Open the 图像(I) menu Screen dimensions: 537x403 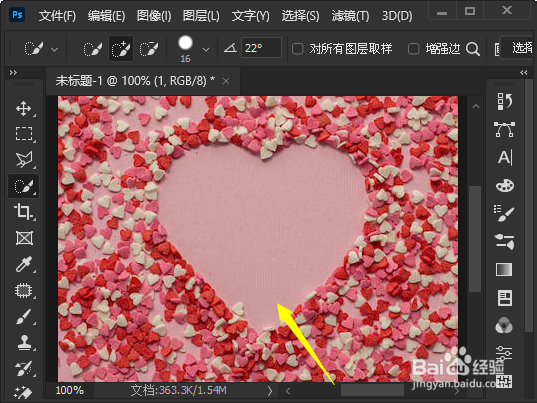point(154,16)
